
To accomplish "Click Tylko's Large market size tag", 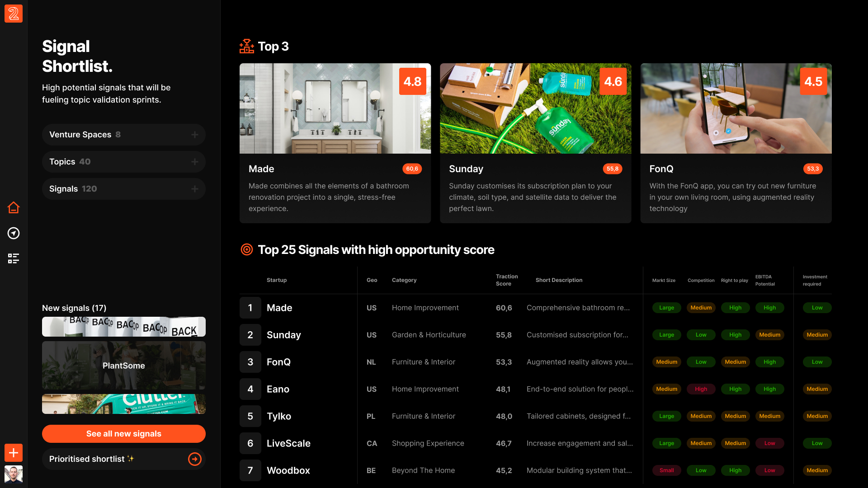I will (x=667, y=416).
